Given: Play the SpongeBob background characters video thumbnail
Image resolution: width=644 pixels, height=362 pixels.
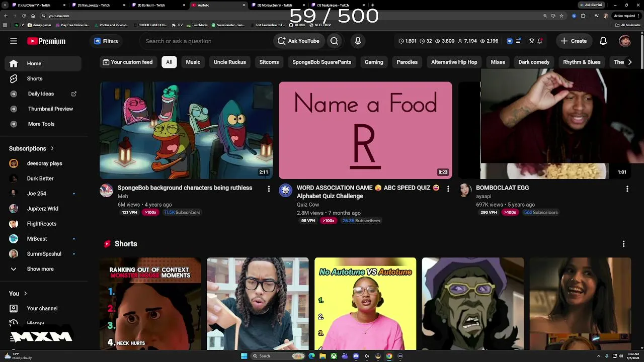Looking at the screenshot, I should [186, 130].
